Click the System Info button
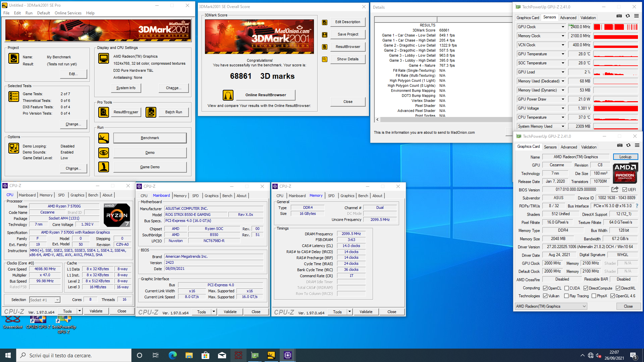 (x=126, y=88)
